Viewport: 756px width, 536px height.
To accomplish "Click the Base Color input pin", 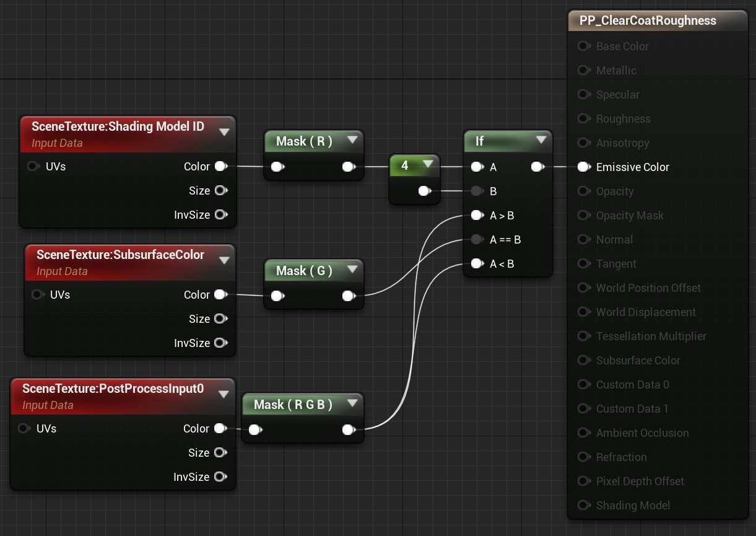I will click(583, 46).
